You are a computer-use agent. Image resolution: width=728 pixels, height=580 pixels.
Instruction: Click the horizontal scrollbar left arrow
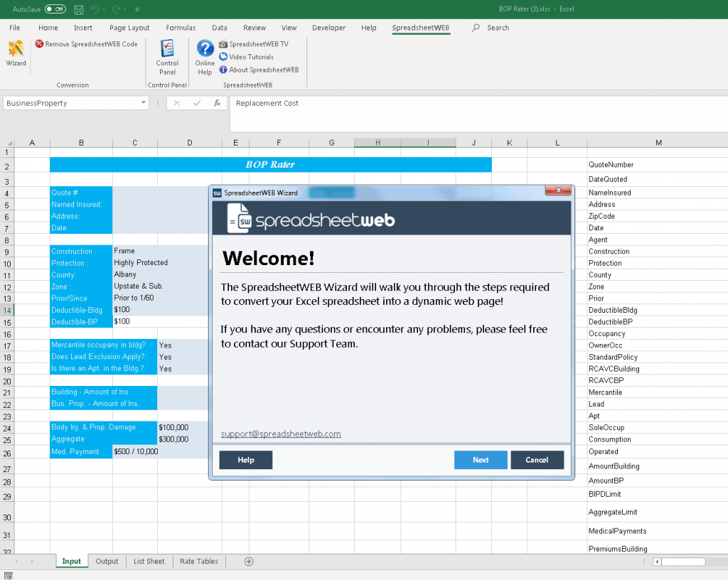pyautogui.click(x=657, y=562)
